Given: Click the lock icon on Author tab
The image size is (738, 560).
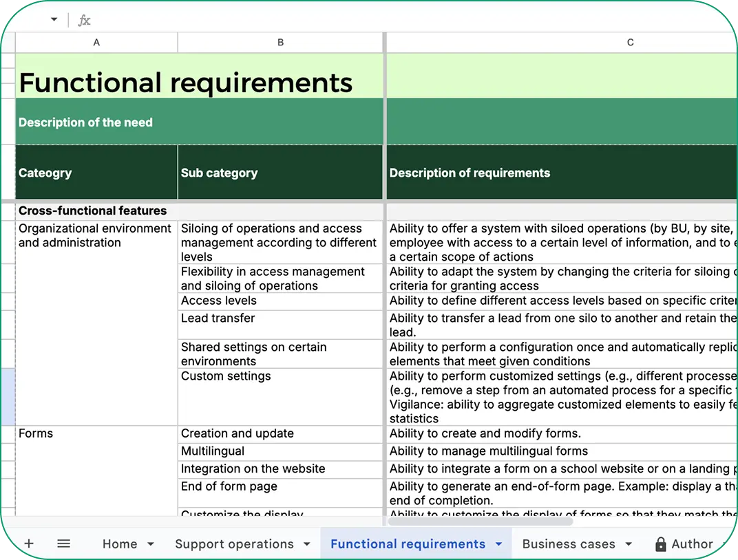Looking at the screenshot, I should click(660, 544).
